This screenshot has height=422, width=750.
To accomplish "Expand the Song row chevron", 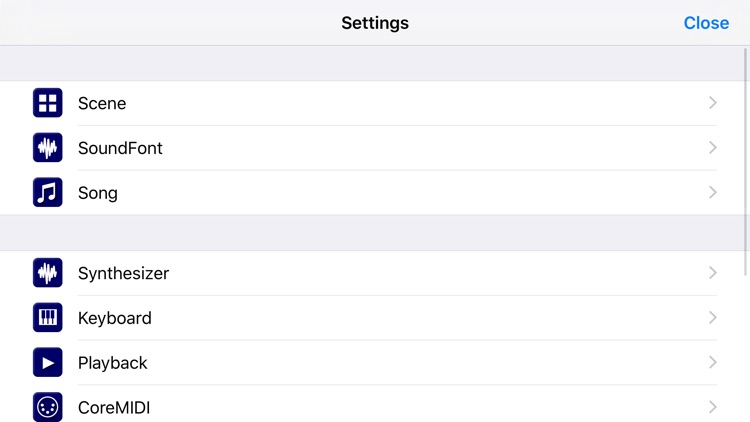I will pyautogui.click(x=713, y=192).
